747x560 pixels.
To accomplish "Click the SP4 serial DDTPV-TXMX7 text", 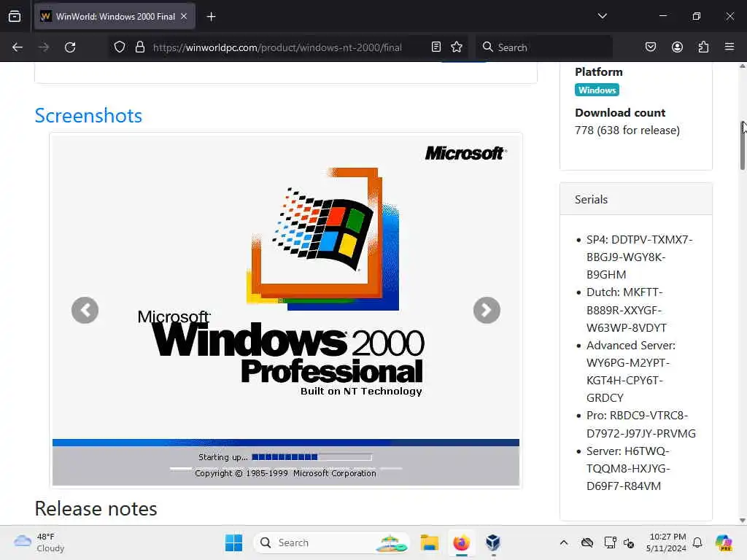I will pyautogui.click(x=639, y=257).
